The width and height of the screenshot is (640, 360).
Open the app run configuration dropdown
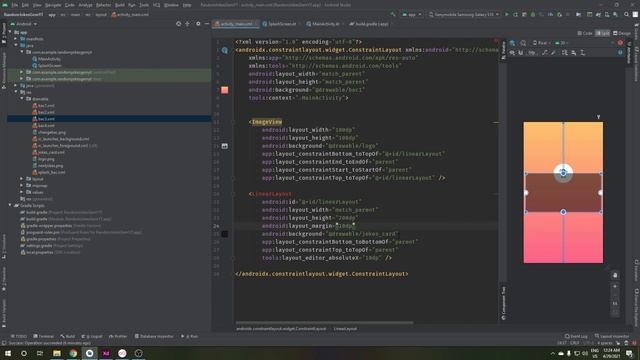point(411,14)
